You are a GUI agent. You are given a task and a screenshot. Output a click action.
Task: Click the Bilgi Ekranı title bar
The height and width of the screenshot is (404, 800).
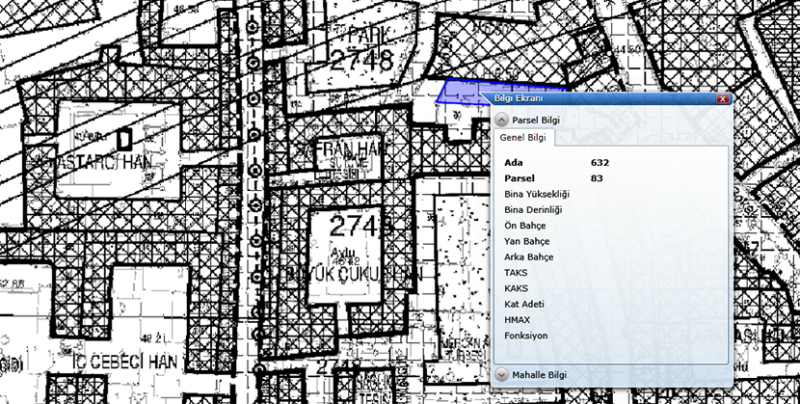click(600, 100)
